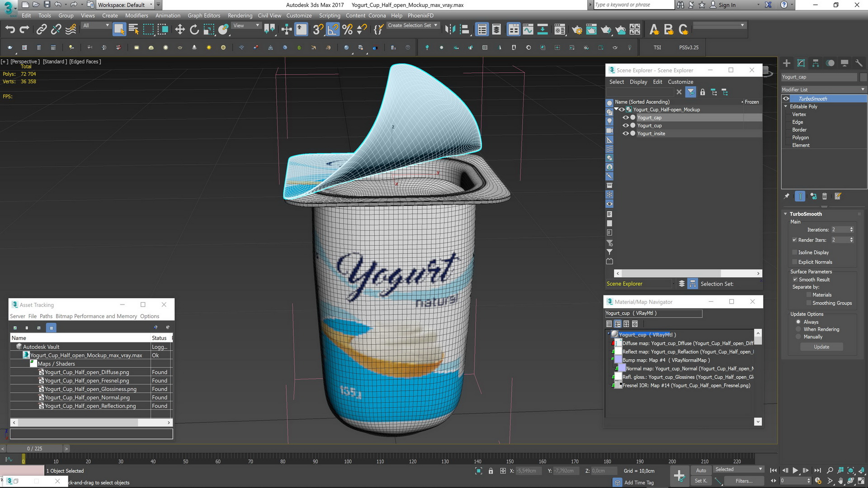
Task: Open the Workspace Default dropdown
Action: (125, 5)
